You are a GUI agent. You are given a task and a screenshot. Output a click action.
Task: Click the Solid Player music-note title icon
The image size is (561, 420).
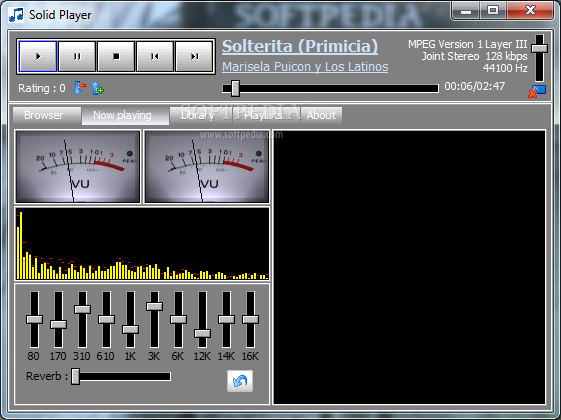16,15
